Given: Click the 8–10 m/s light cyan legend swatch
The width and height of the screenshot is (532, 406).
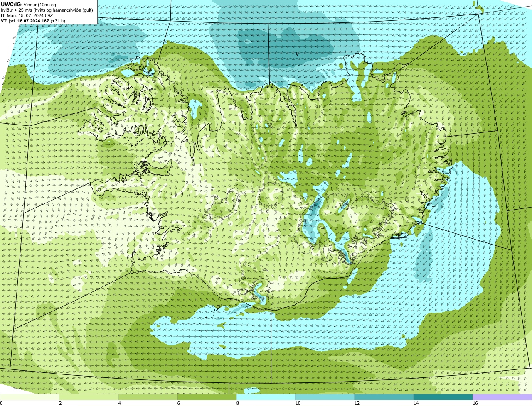Looking at the screenshot, I should [x=266, y=397].
